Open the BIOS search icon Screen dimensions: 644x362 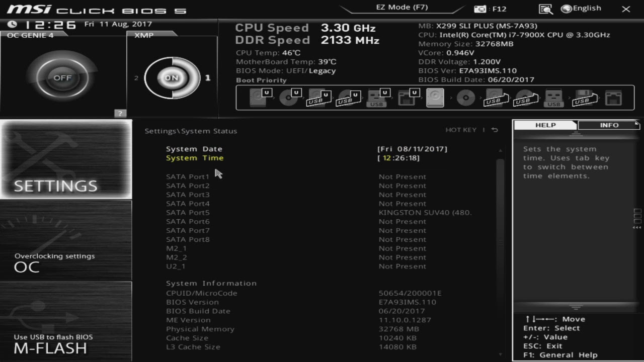[545, 9]
